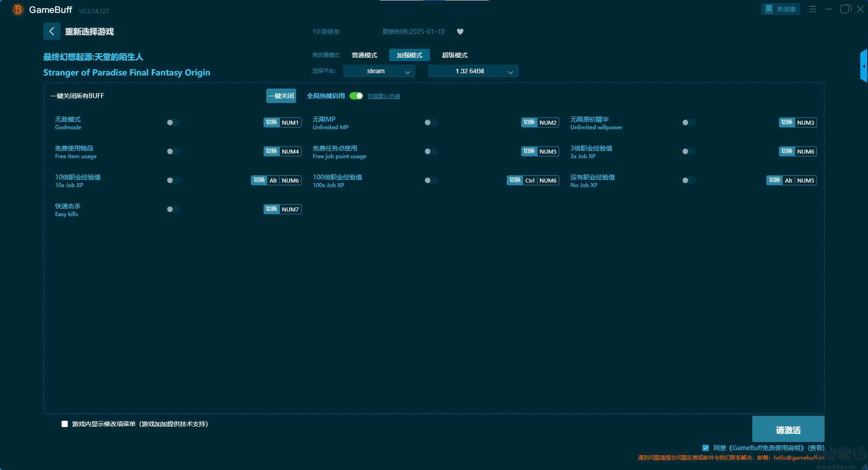Viewport: 868px width, 470px height.
Task: Click Alt modifier key for No Job XP
Action: pos(788,180)
